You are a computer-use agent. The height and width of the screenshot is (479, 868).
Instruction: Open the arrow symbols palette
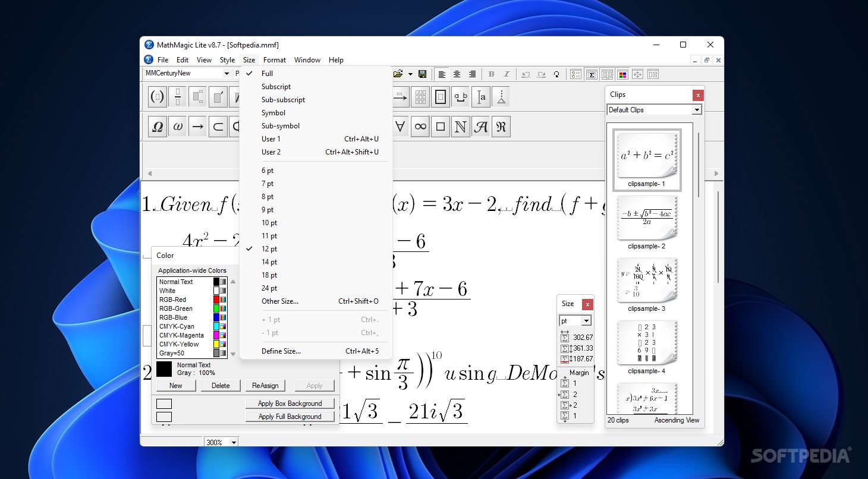point(198,127)
